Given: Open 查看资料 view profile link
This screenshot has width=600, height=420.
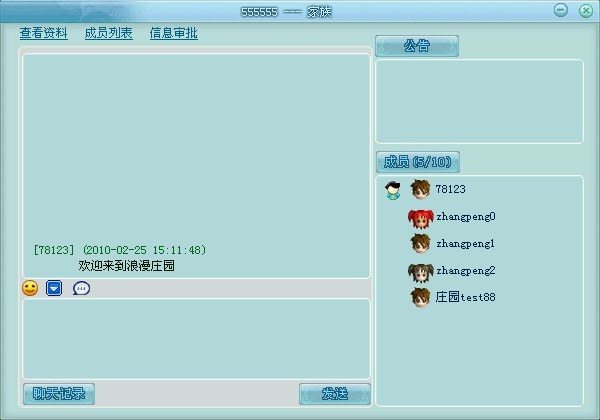Looking at the screenshot, I should pos(44,33).
